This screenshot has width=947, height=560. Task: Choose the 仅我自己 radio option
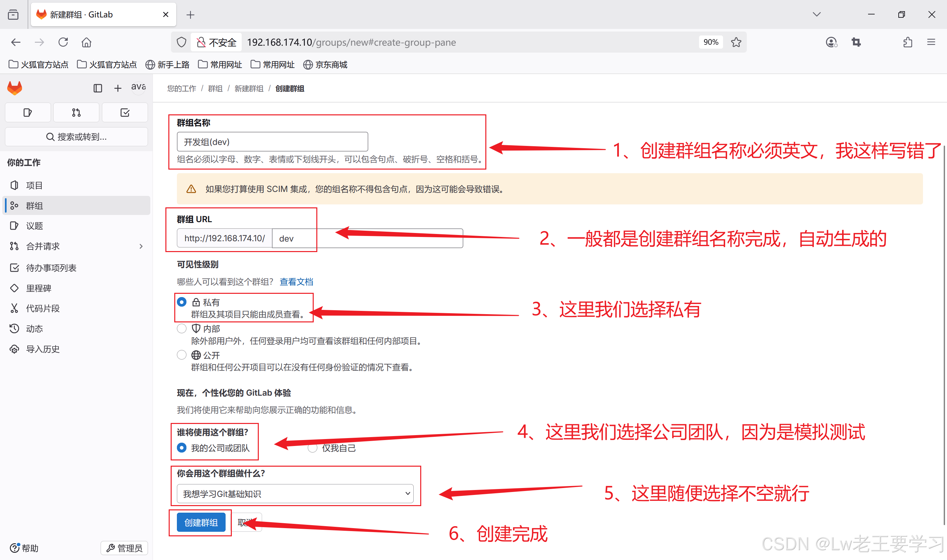click(x=312, y=448)
